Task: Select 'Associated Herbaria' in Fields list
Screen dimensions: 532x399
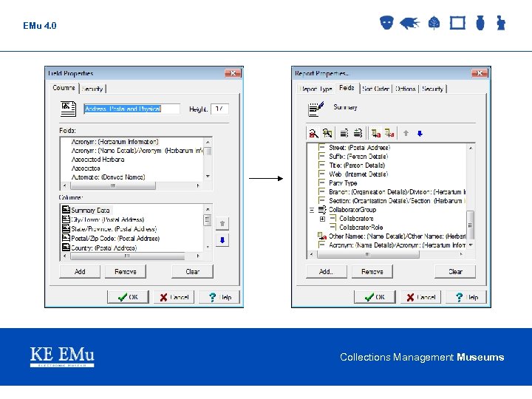Action: click(98, 160)
